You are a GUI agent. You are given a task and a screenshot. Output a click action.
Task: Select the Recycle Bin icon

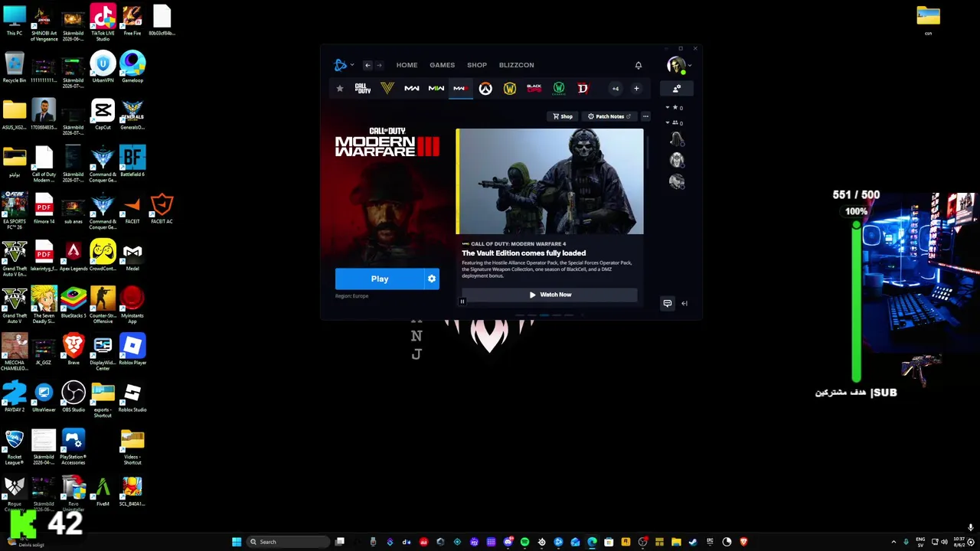(x=15, y=67)
